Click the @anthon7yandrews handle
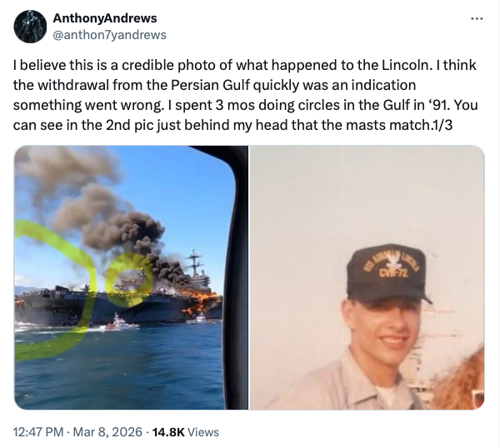The image size is (500, 448). (109, 34)
